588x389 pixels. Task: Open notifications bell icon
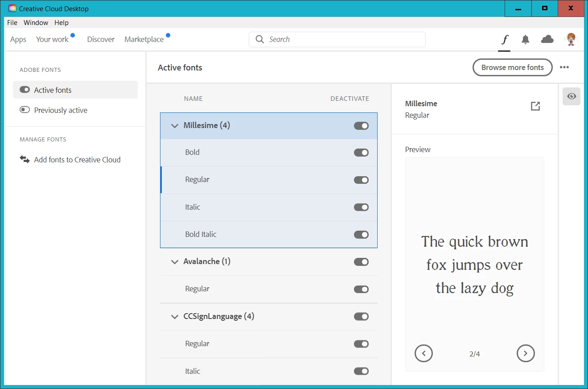coord(526,40)
